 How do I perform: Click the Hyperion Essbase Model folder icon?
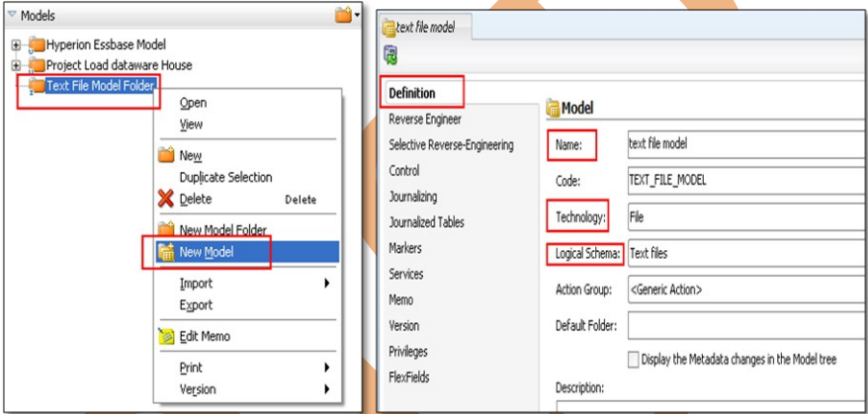click(37, 44)
